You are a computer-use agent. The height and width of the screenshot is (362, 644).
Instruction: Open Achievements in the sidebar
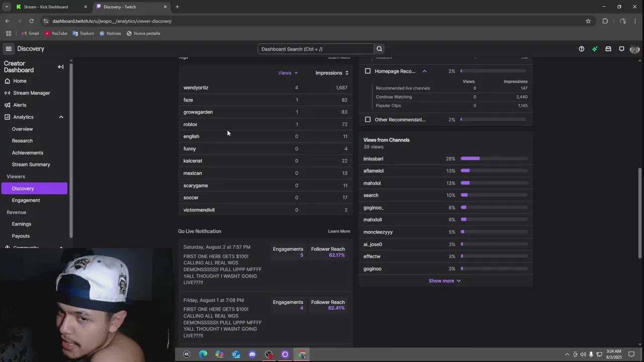click(x=28, y=153)
